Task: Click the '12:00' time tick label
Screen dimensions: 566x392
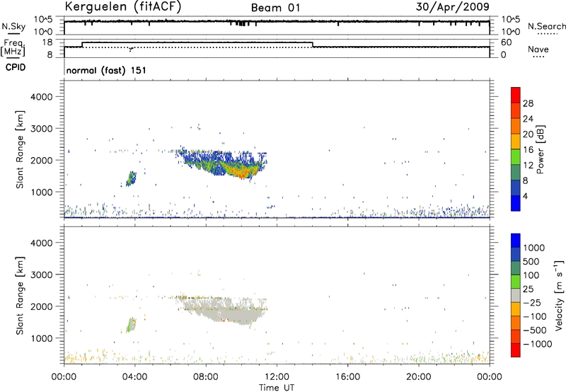Action: 277,377
